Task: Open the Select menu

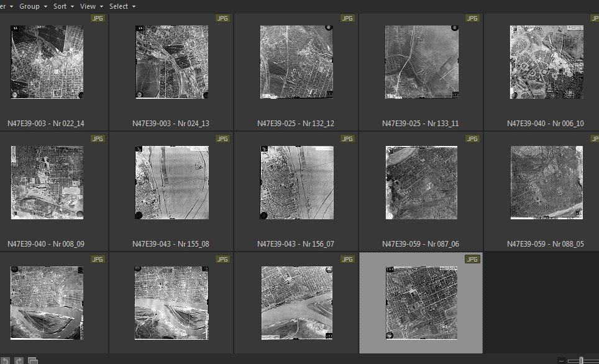Action: [x=122, y=6]
